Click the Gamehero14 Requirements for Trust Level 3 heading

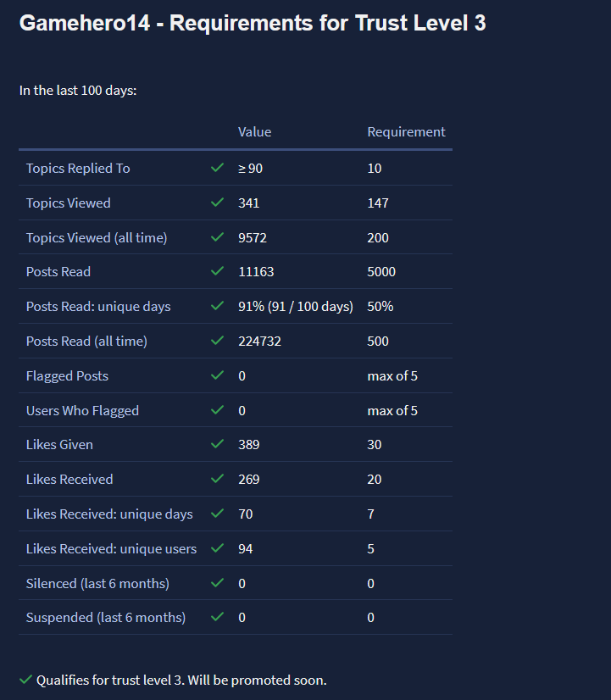click(253, 23)
